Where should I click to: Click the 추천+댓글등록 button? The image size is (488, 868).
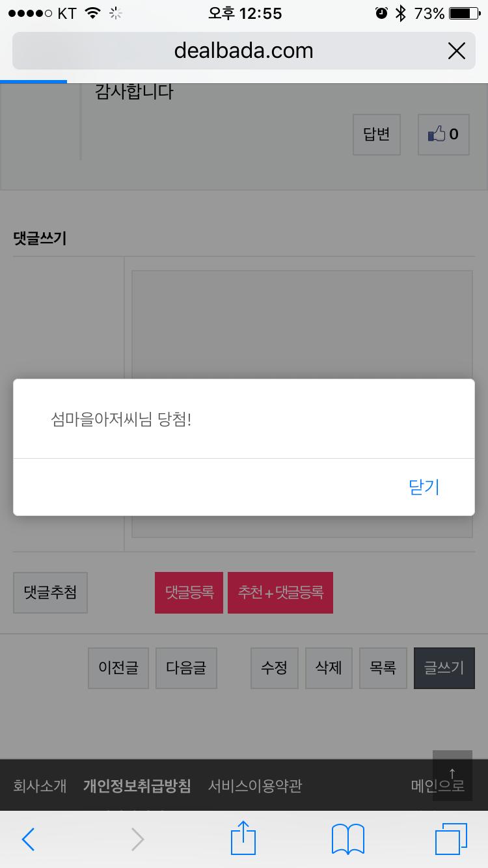[x=280, y=593]
